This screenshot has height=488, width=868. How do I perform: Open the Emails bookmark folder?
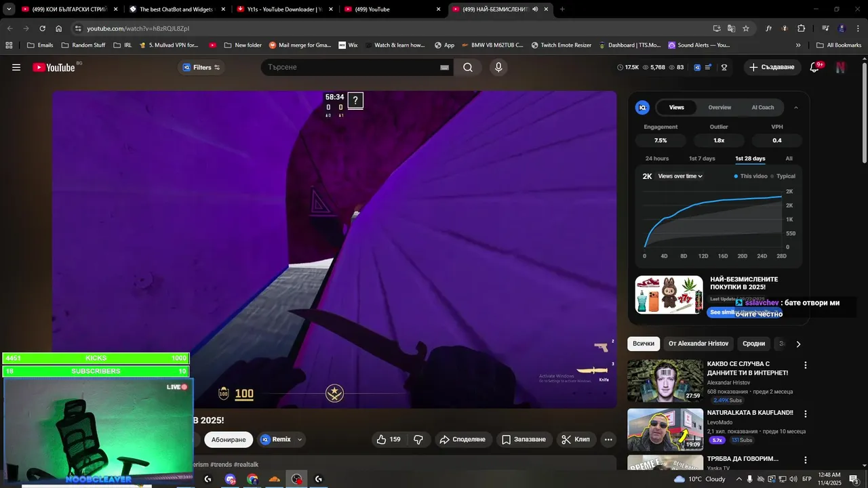click(x=39, y=45)
